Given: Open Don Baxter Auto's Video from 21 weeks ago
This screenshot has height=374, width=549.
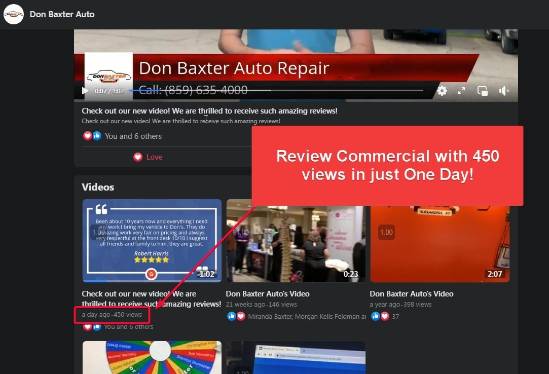Looking at the screenshot, I should pos(267,294).
